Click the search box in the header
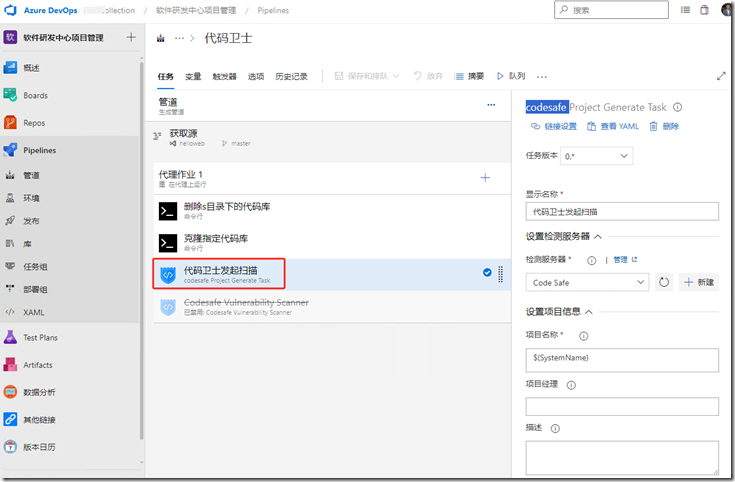Image resolution: width=735 pixels, height=482 pixels. click(611, 10)
